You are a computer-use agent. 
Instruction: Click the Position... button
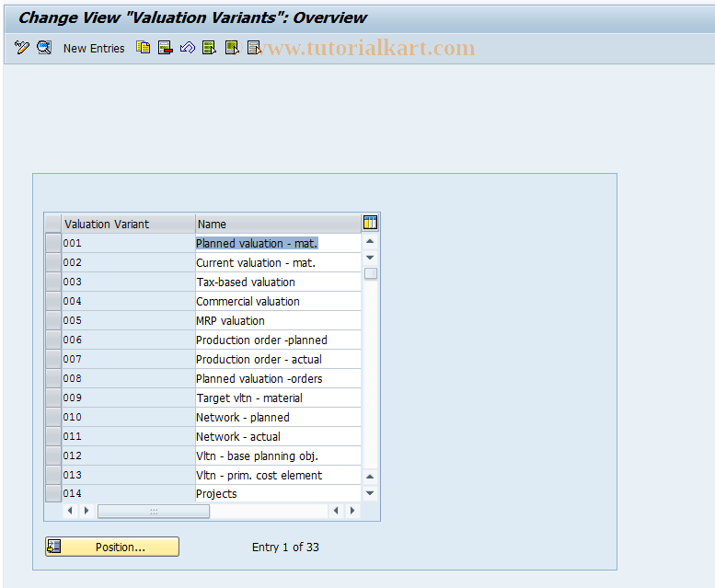(112, 547)
